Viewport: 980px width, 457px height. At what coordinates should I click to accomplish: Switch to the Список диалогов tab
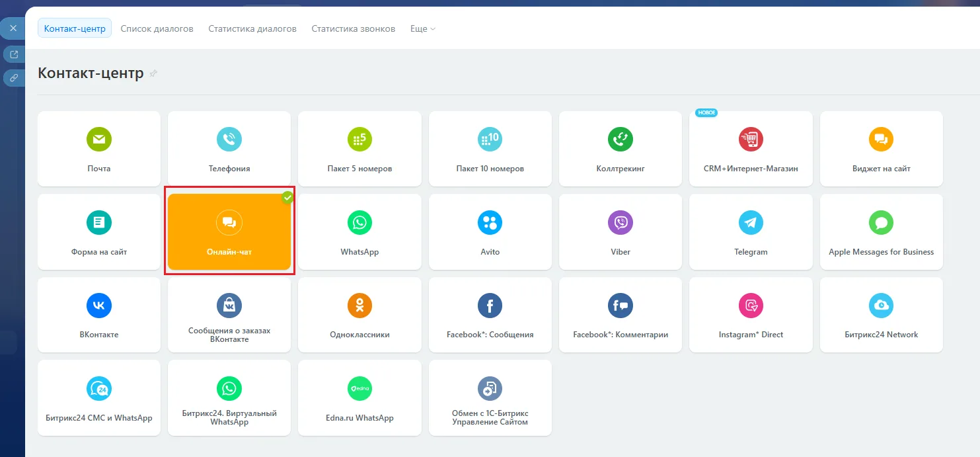coord(157,28)
